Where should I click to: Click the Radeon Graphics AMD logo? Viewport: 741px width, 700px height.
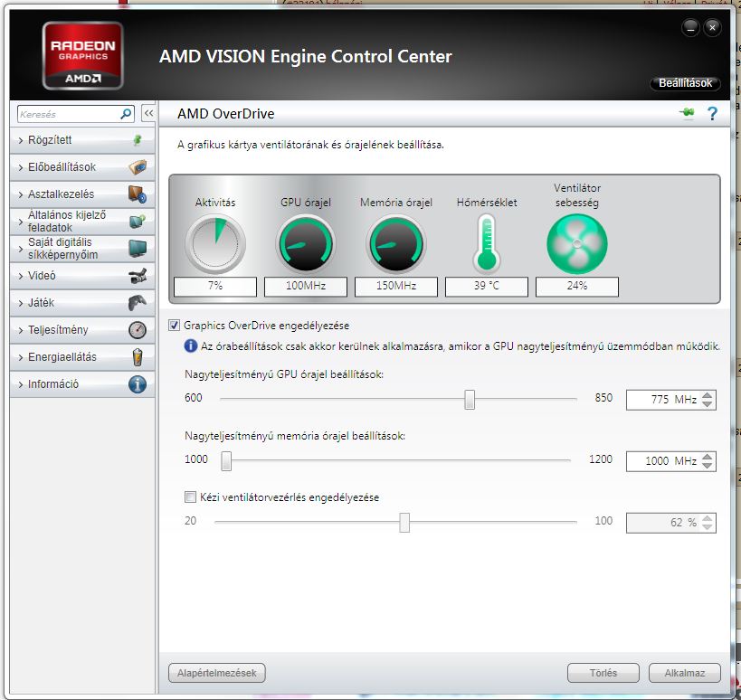[x=82, y=56]
